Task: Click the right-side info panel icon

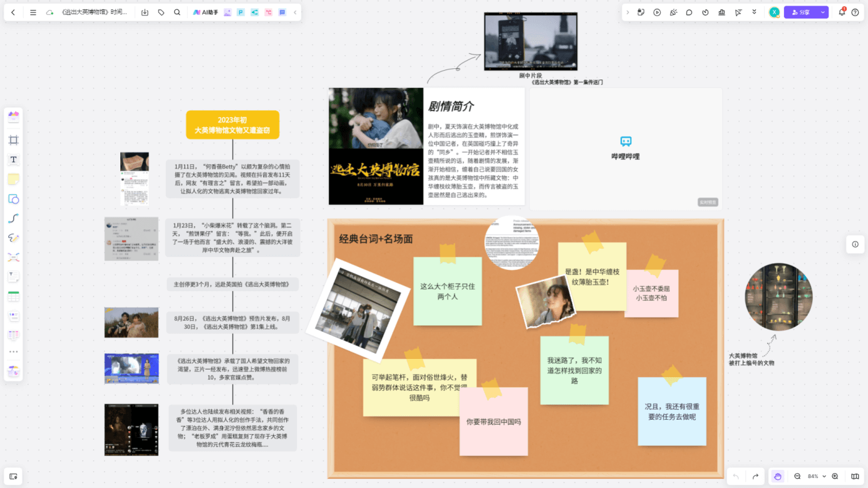Action: 855,244
